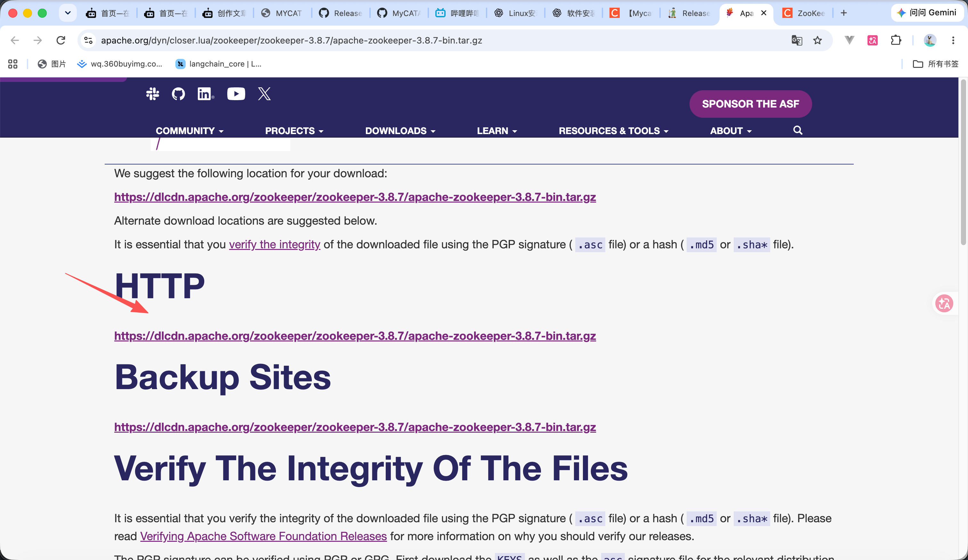Switch to the ZooKee tab
Viewport: 968px width, 560px height.
coord(804,13)
